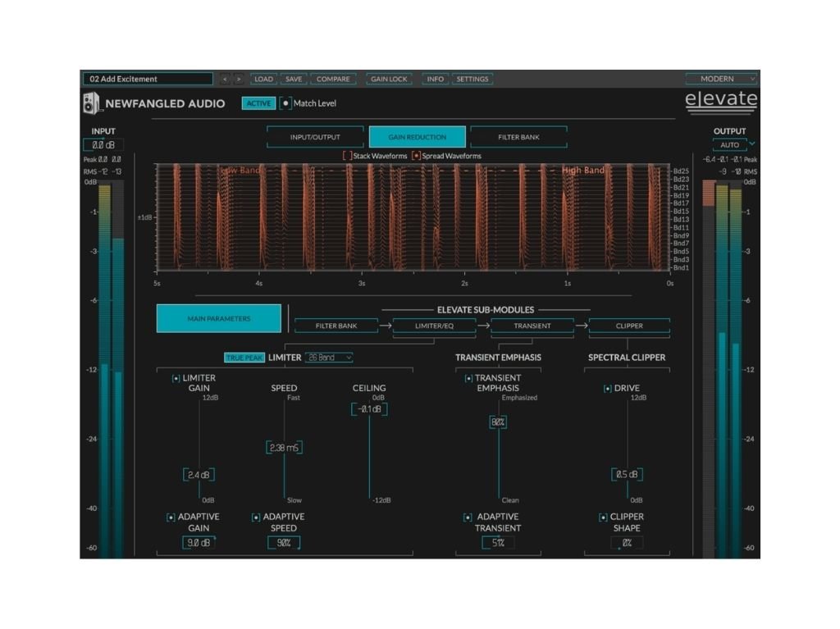The height and width of the screenshot is (629, 840).
Task: Click the SPECTRAL CLIPPER heading
Action: [627, 358]
